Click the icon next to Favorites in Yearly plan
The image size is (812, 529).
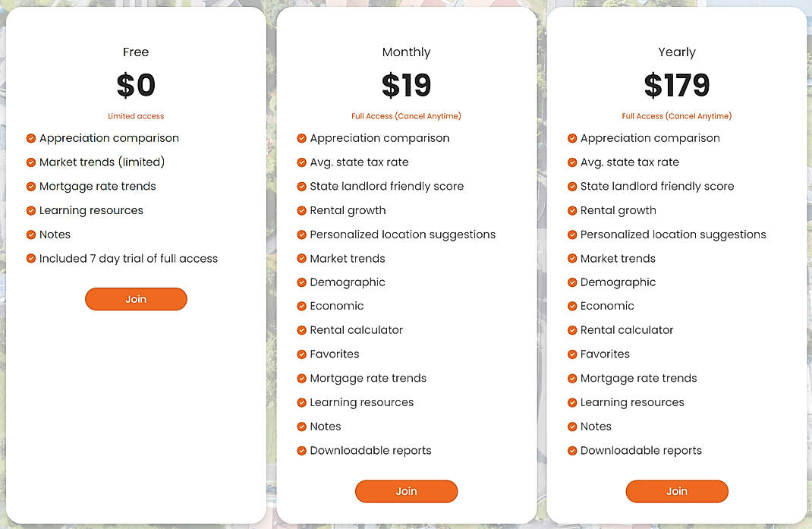pyautogui.click(x=571, y=354)
